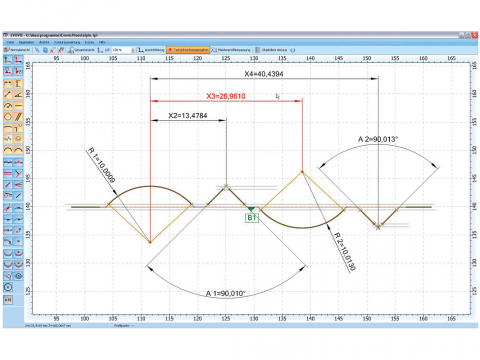The width and height of the screenshot is (480, 360).
Task: Open the zoom percentage dropdown
Action: [x=133, y=50]
